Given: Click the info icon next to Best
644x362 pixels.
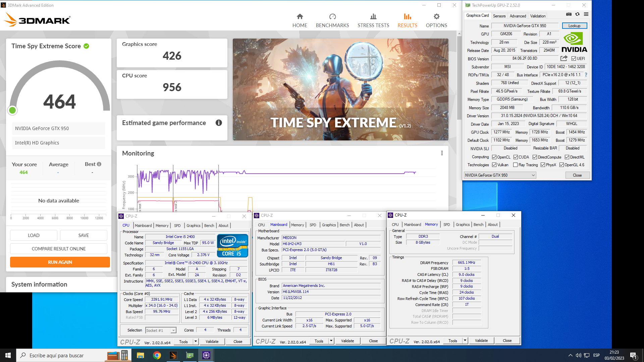Looking at the screenshot, I should [x=99, y=164].
